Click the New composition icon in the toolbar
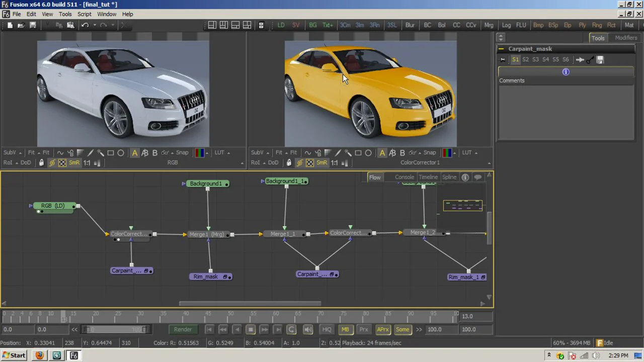This screenshot has width=644, height=362. pos(10,25)
